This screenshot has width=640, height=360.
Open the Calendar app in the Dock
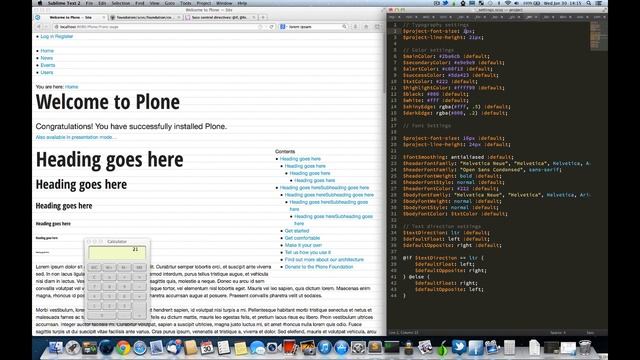coord(207,347)
